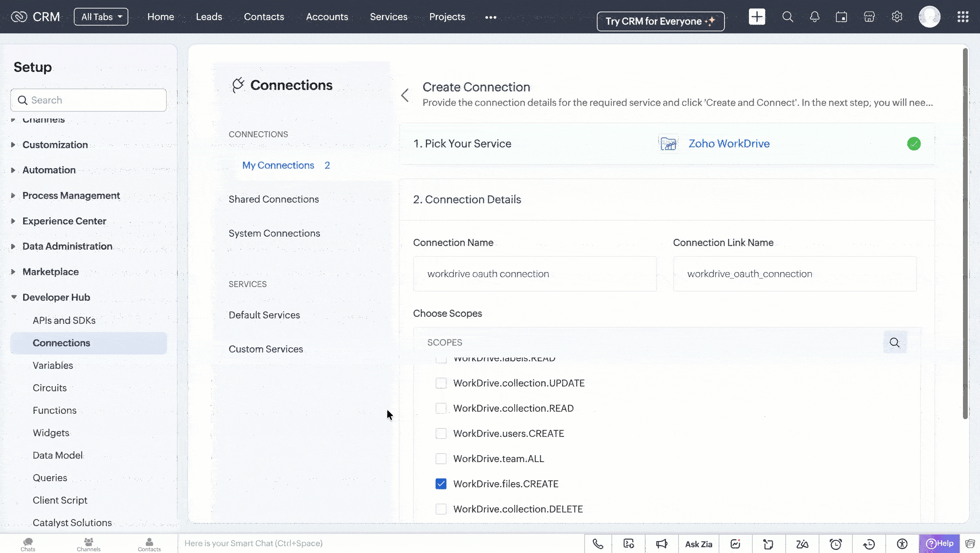
Task: Select Shared Connections in the sidebar
Action: (274, 199)
